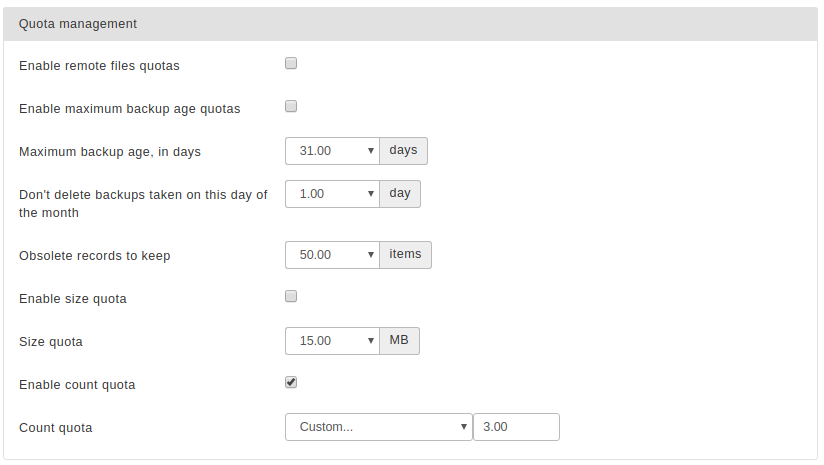The width and height of the screenshot is (824, 465).
Task: Click the MB unit label
Action: 399,341
